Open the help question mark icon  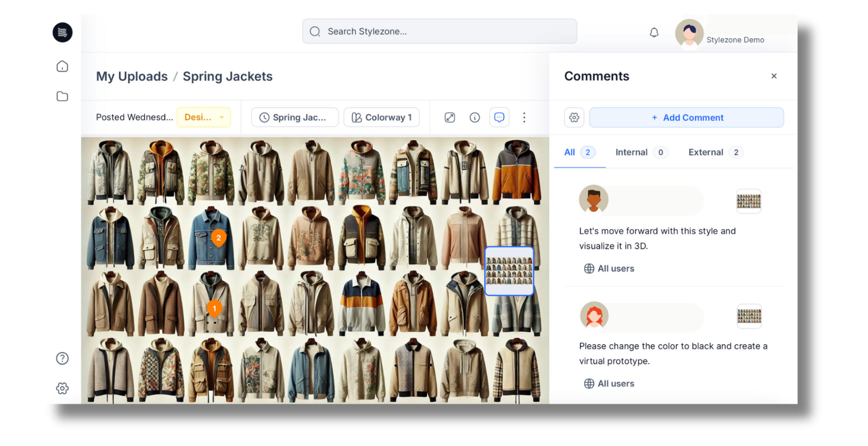(x=62, y=358)
